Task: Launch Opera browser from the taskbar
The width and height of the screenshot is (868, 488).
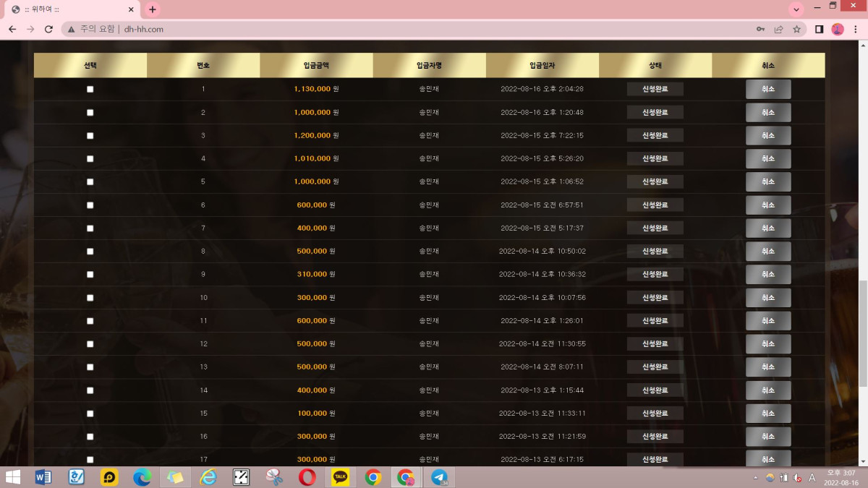Action: (x=307, y=477)
